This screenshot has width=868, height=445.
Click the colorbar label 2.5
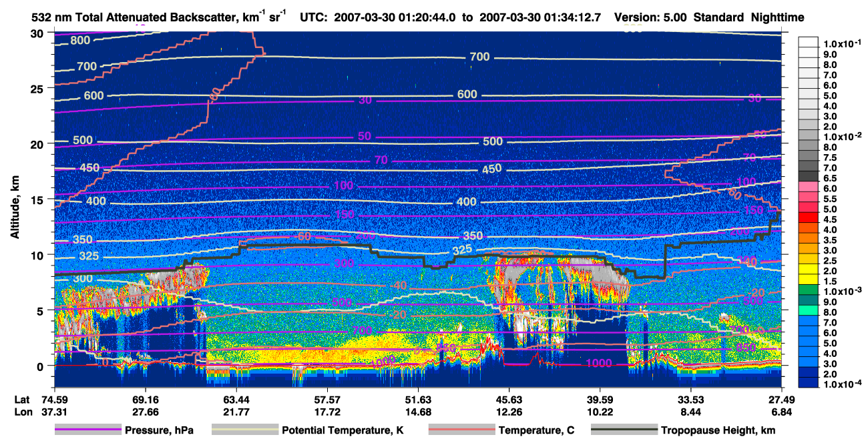[x=830, y=261]
